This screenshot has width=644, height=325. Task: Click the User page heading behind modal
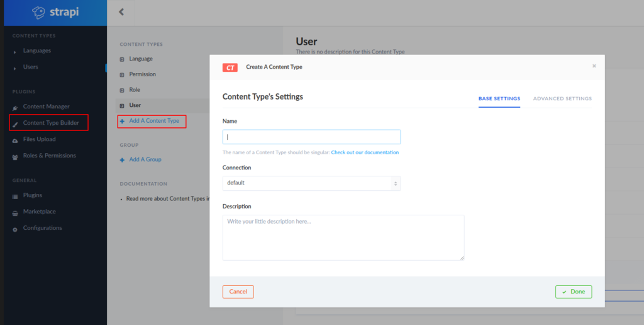[306, 42]
